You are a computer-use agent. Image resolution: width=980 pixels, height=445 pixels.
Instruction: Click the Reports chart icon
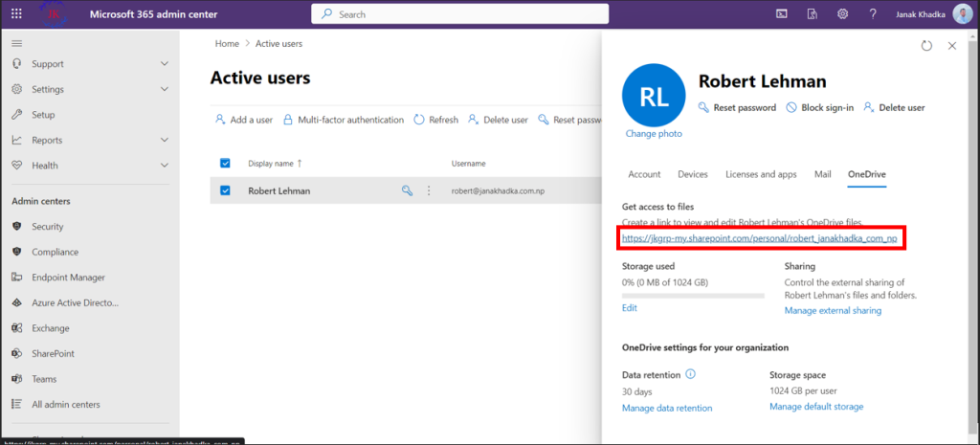tap(17, 140)
